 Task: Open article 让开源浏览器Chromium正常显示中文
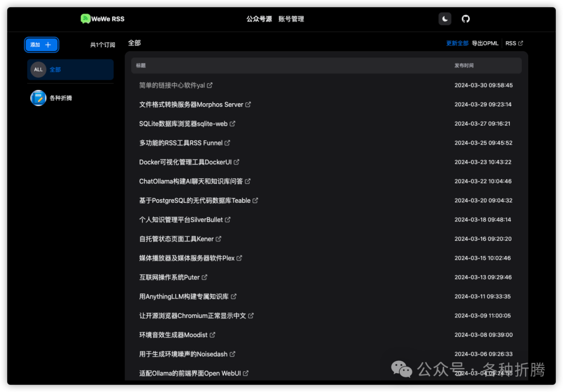click(x=192, y=316)
